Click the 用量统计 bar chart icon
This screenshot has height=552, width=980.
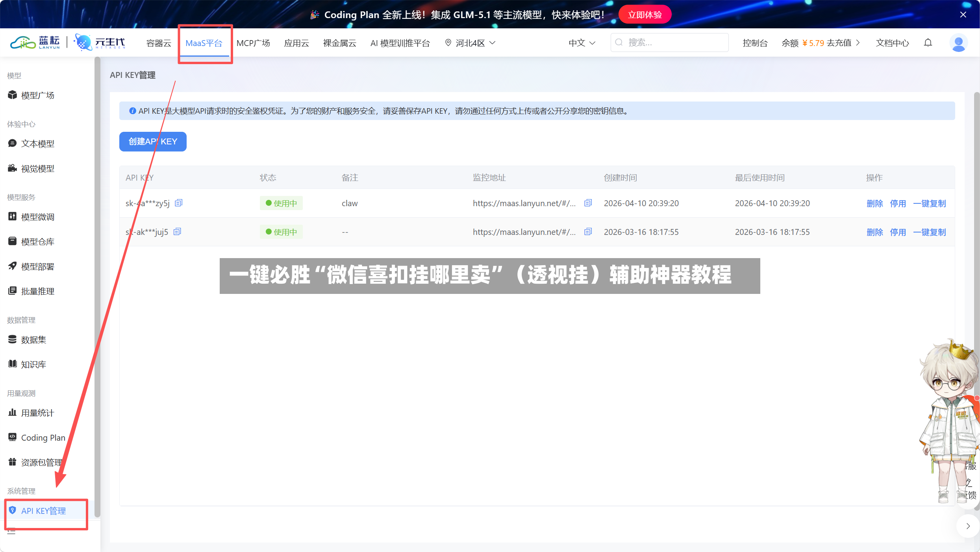tap(13, 412)
